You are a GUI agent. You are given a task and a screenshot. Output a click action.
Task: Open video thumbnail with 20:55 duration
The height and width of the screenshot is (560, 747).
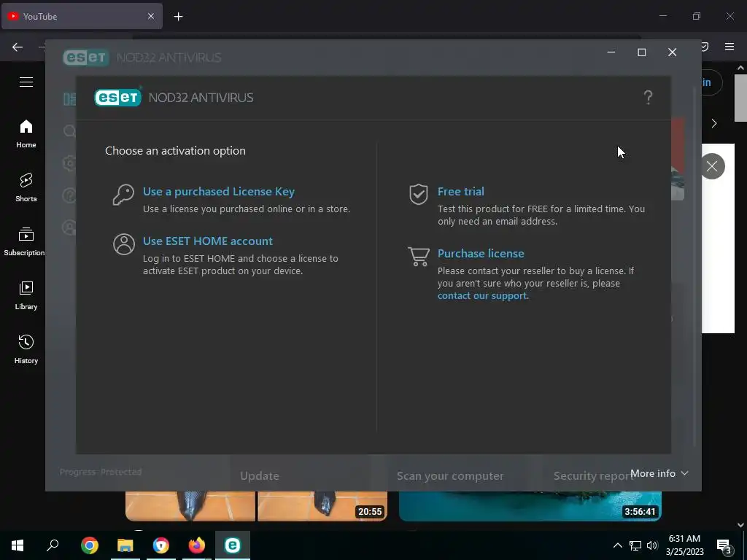click(x=256, y=506)
